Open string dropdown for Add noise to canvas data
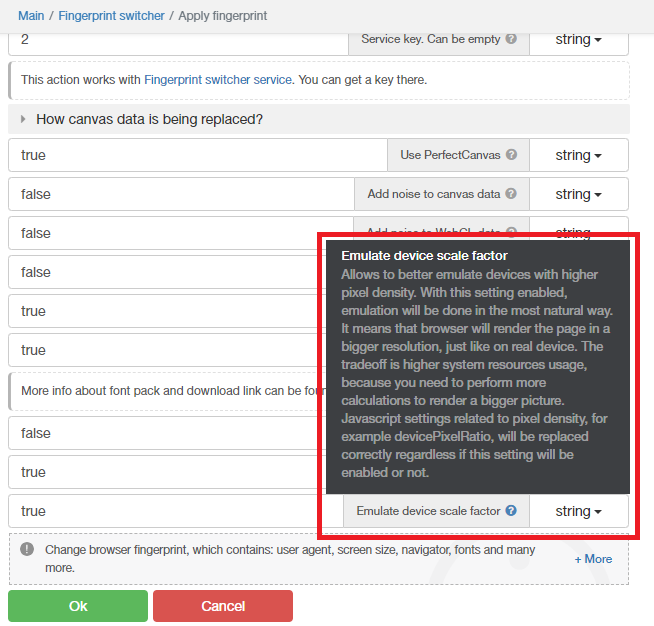The height and width of the screenshot is (626, 654). click(x=578, y=194)
